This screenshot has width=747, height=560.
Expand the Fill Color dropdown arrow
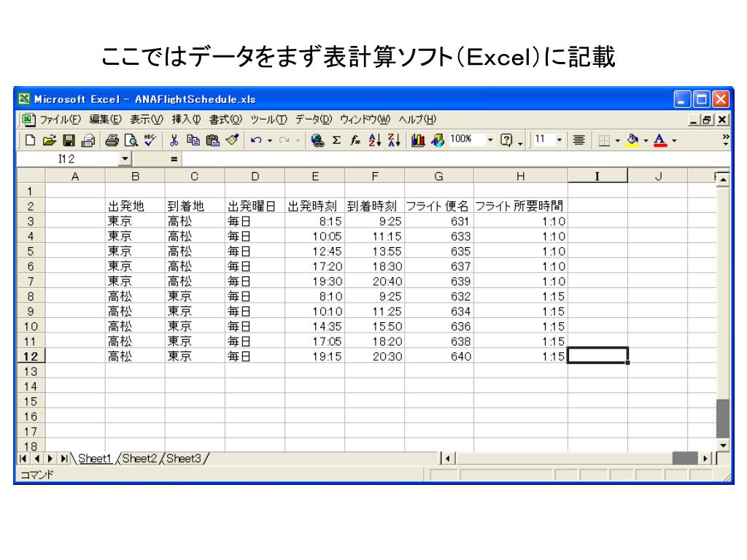[646, 141]
